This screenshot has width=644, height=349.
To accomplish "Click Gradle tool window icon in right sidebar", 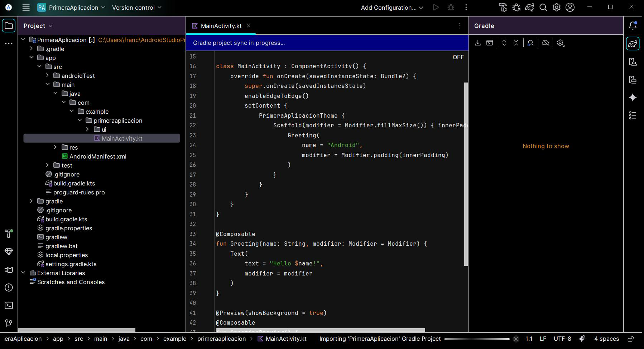I will pos(633,43).
